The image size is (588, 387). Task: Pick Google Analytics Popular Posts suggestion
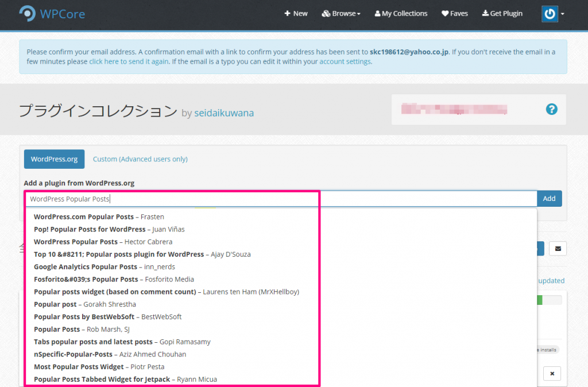[105, 266]
